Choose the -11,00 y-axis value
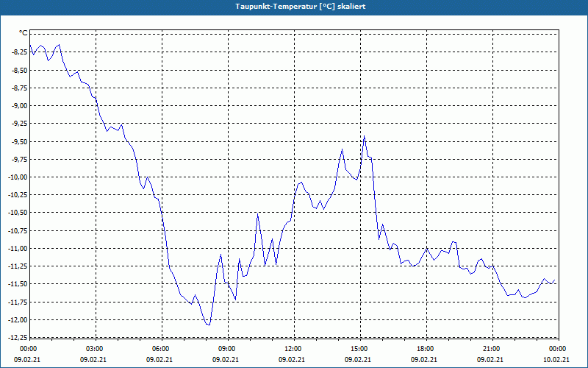Image resolution: width=588 pixels, height=368 pixels. pyautogui.click(x=18, y=248)
